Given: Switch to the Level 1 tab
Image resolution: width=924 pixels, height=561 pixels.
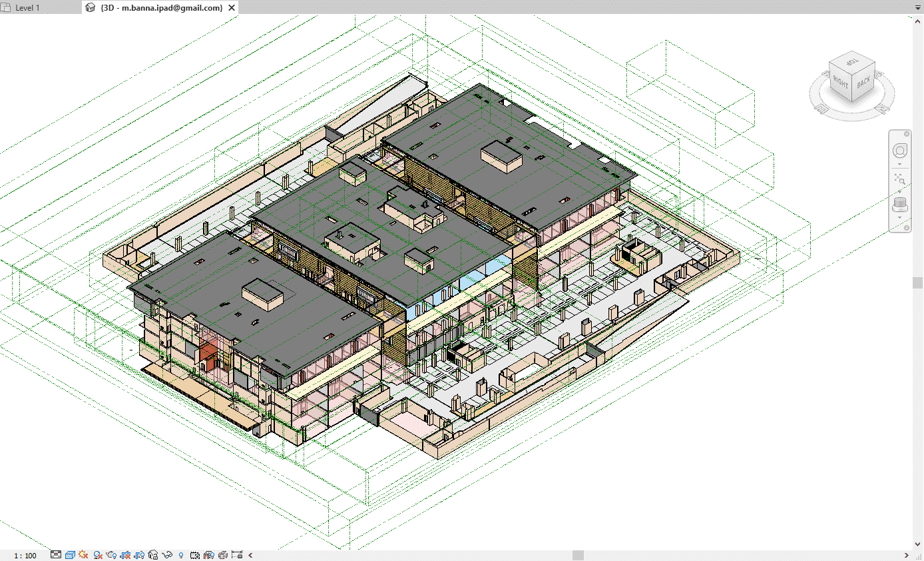Looking at the screenshot, I should pyautogui.click(x=27, y=8).
